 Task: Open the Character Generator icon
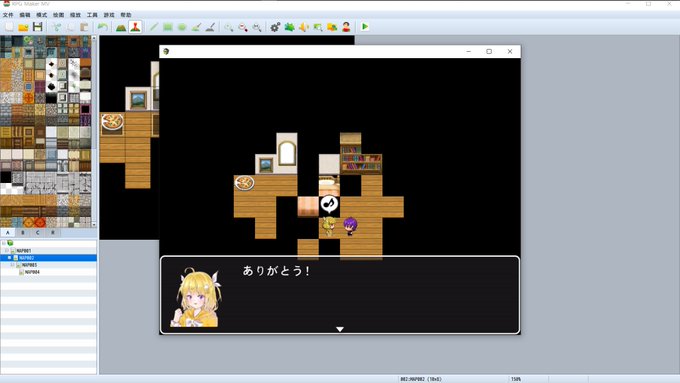tap(346, 27)
